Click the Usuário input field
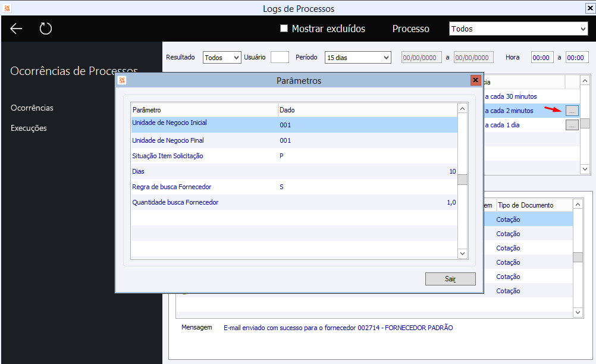Image resolution: width=596 pixels, height=364 pixels. (280, 57)
